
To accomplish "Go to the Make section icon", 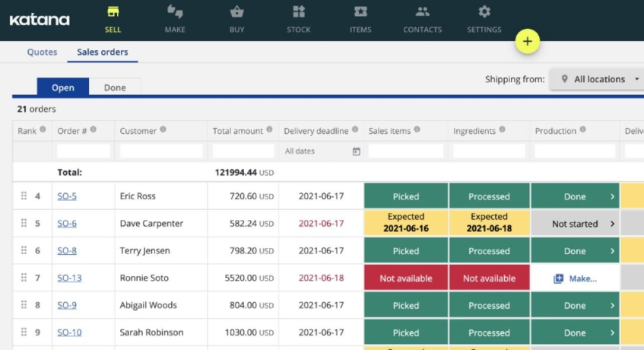I will tap(175, 12).
